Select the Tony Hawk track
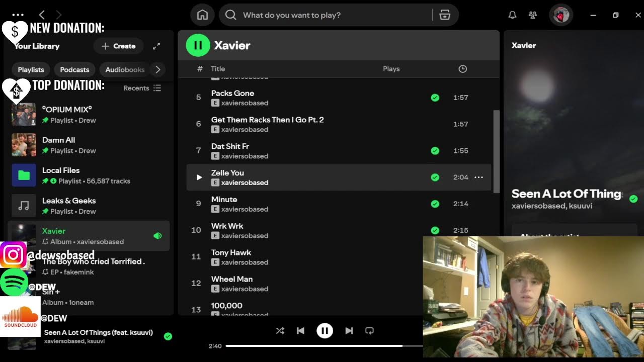 coord(231,252)
